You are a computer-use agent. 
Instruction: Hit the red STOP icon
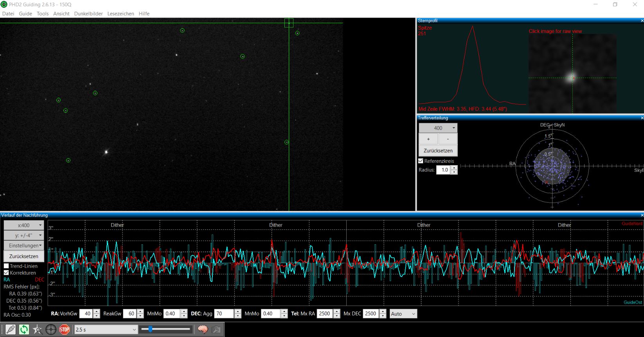65,330
